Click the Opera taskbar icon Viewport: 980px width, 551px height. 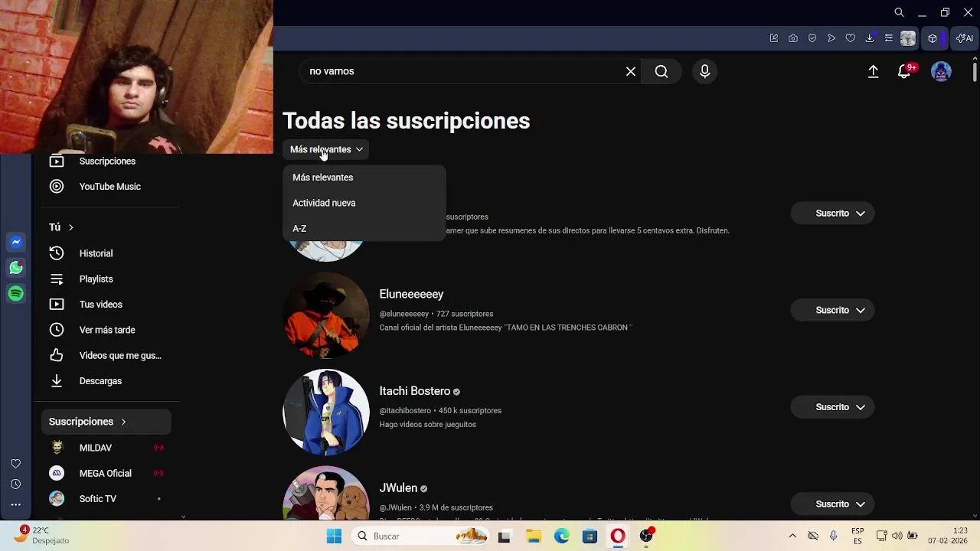(x=618, y=536)
